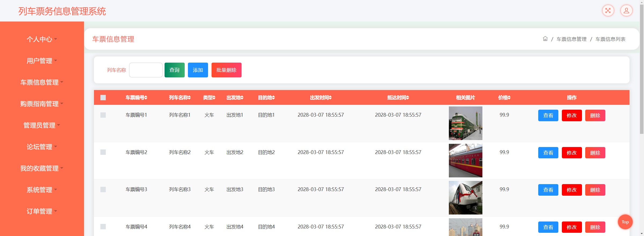Viewport: 644px width, 236px height.
Task: Click the 列车票务信息管理系统 site title
Action: coord(62,11)
